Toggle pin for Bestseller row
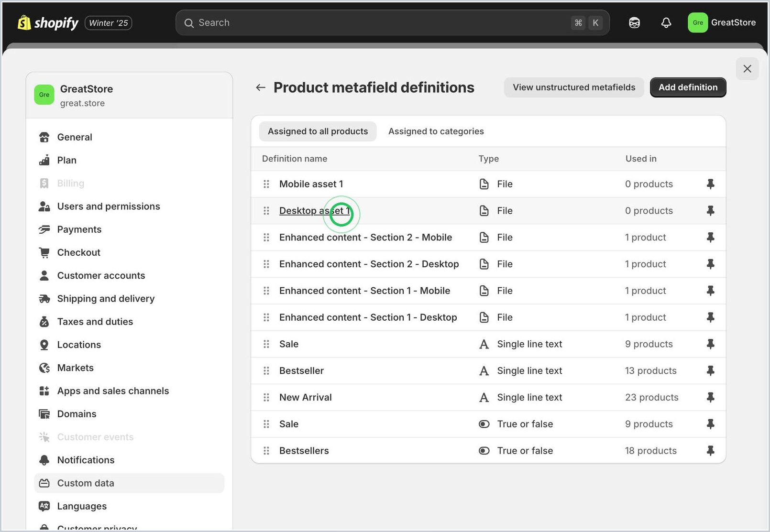The image size is (770, 532). 710,371
